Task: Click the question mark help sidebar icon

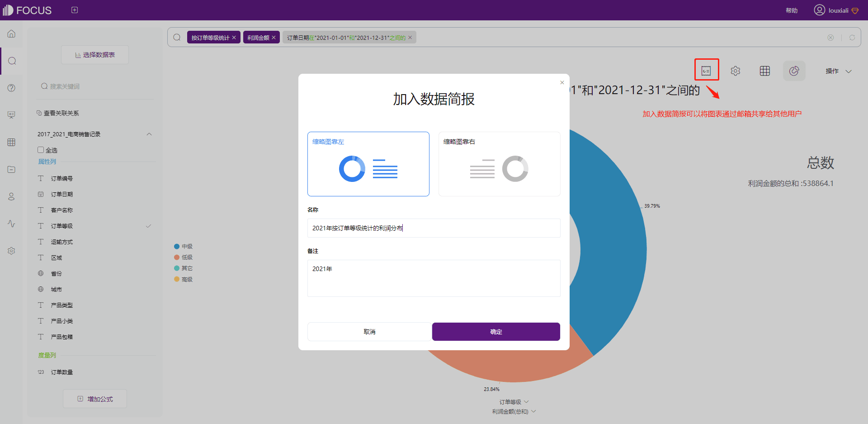Action: [x=12, y=88]
